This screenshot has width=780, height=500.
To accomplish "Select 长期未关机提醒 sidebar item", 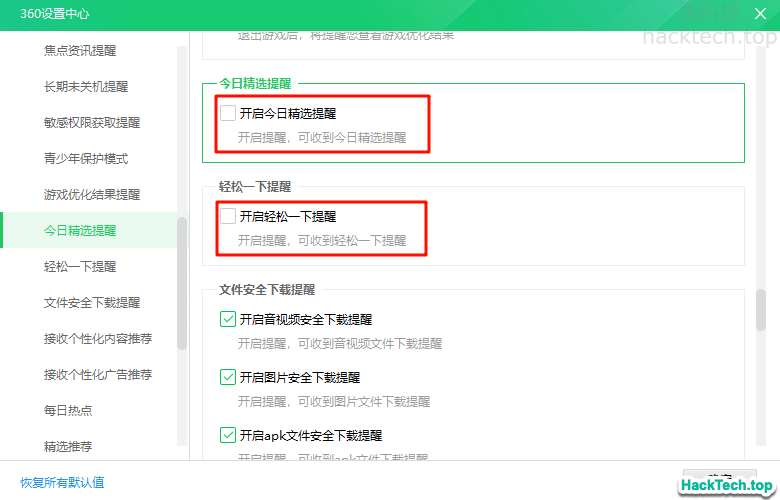I will point(86,87).
